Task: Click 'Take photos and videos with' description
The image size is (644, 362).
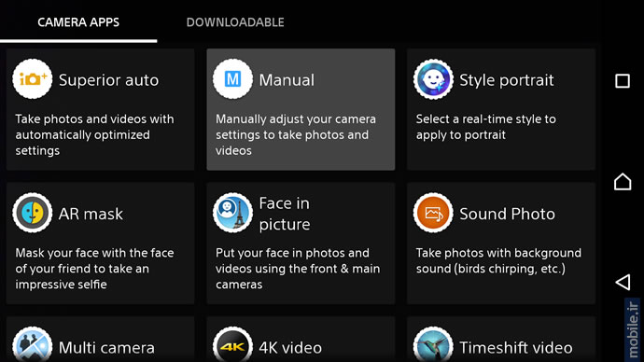Action: point(94,134)
